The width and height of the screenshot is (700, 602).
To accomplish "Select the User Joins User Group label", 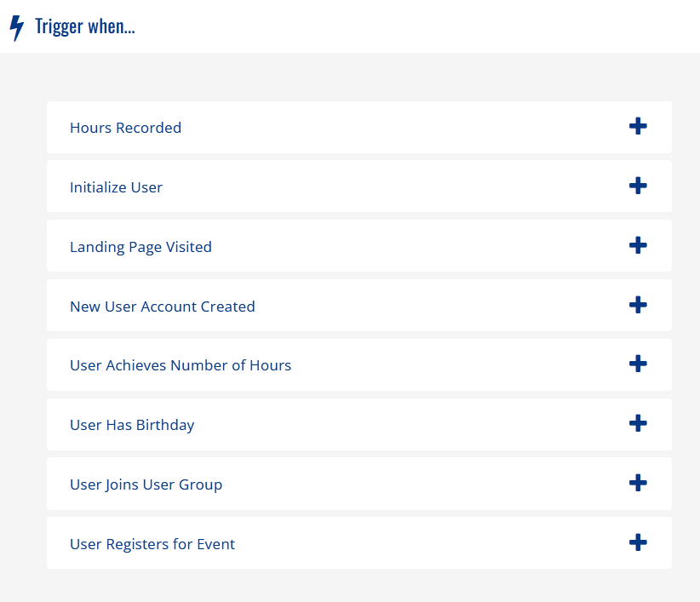I will (146, 484).
